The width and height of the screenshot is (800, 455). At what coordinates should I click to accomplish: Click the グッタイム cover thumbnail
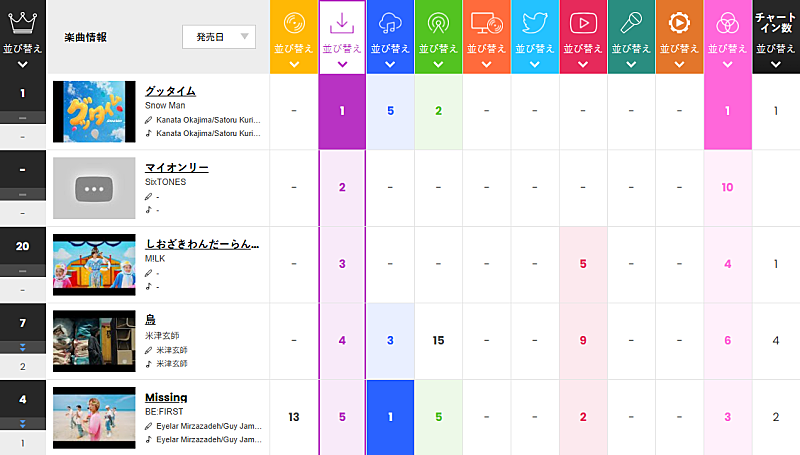coord(94,111)
